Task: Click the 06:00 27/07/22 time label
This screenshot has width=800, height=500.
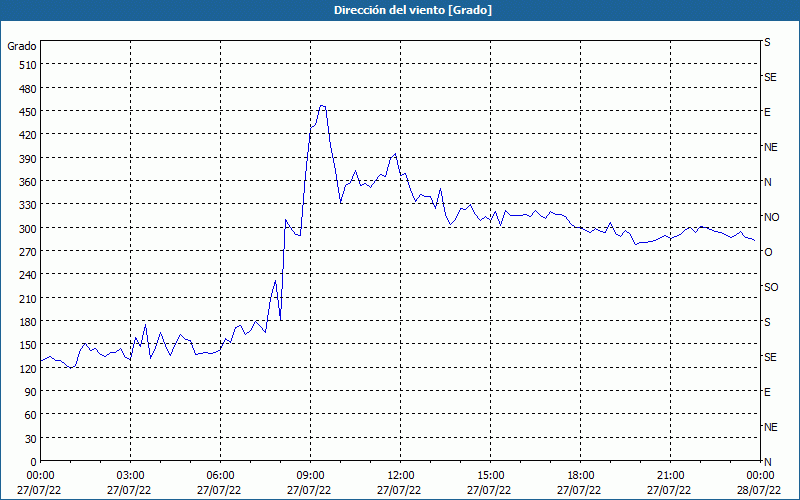Action: click(220, 483)
